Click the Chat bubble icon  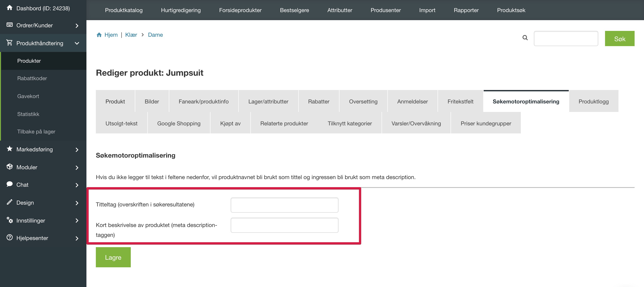[x=9, y=184]
